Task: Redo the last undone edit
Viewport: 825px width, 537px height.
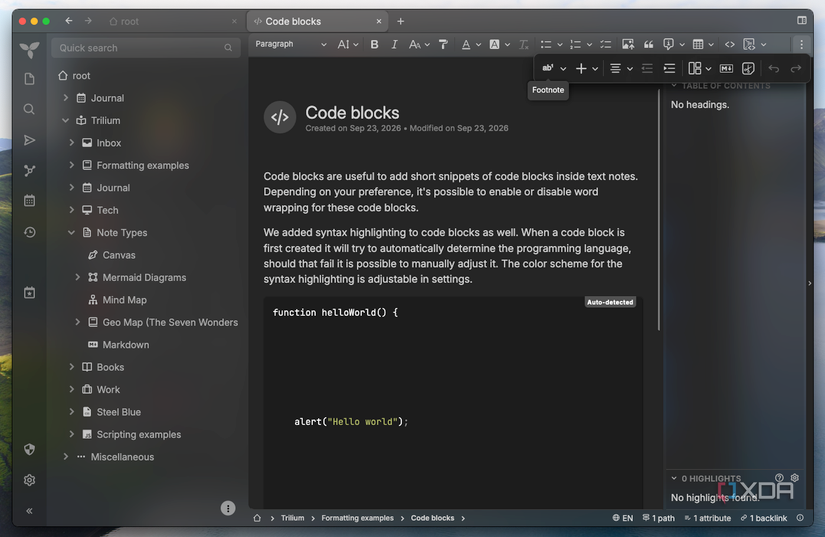Action: tap(796, 68)
